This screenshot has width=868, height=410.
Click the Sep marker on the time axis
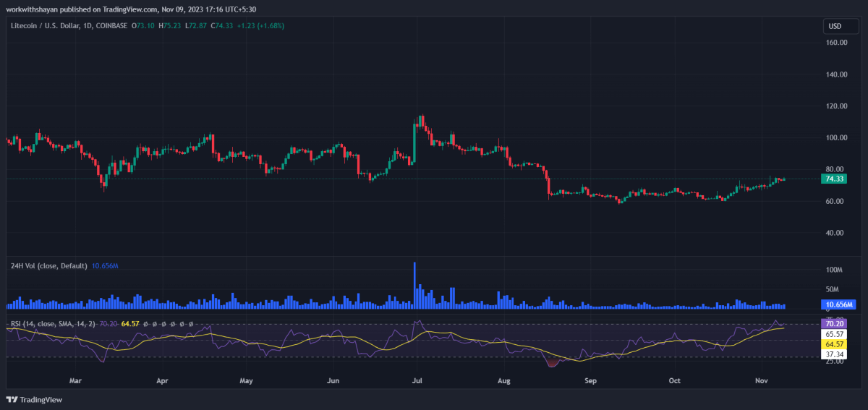point(590,380)
